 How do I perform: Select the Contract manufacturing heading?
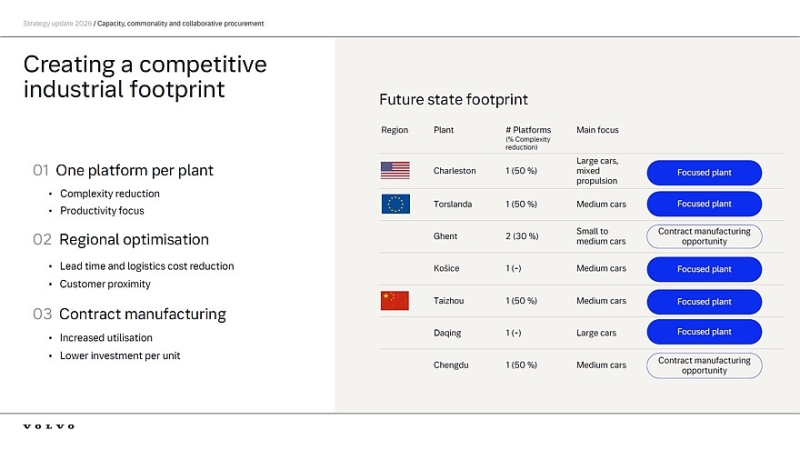pyautogui.click(x=142, y=314)
